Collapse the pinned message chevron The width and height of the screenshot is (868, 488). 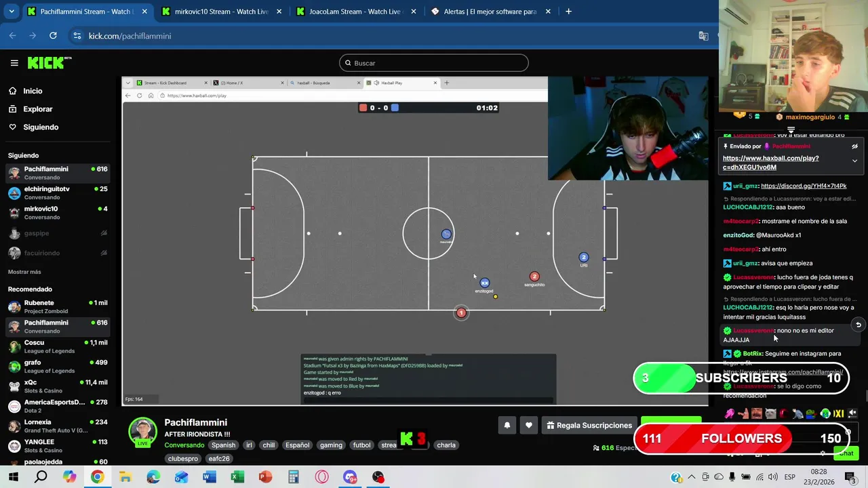854,161
